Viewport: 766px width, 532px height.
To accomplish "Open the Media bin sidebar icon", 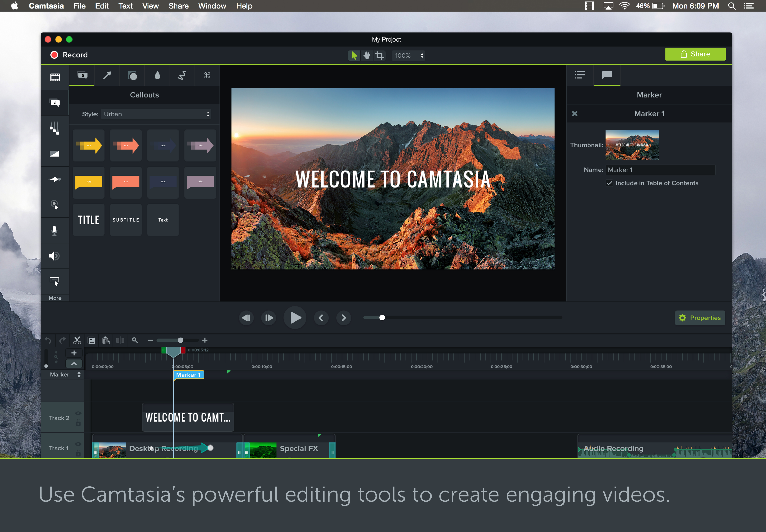I will point(55,77).
